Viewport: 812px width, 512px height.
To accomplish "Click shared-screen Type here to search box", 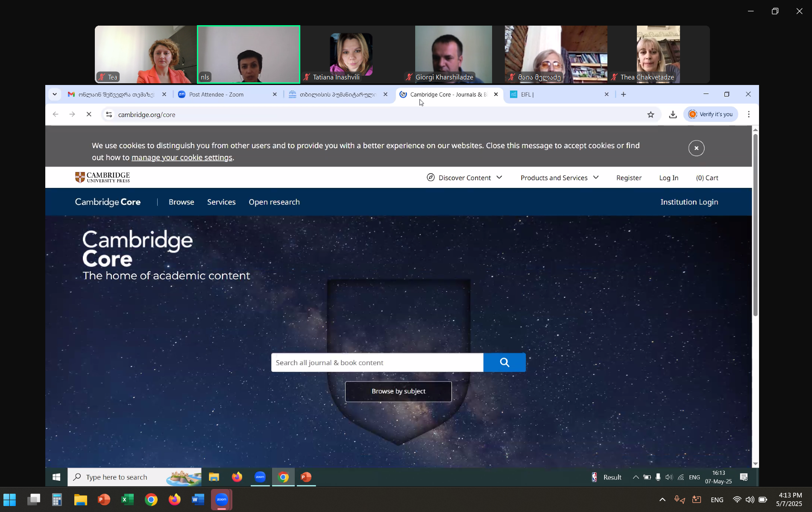I will coord(134,477).
